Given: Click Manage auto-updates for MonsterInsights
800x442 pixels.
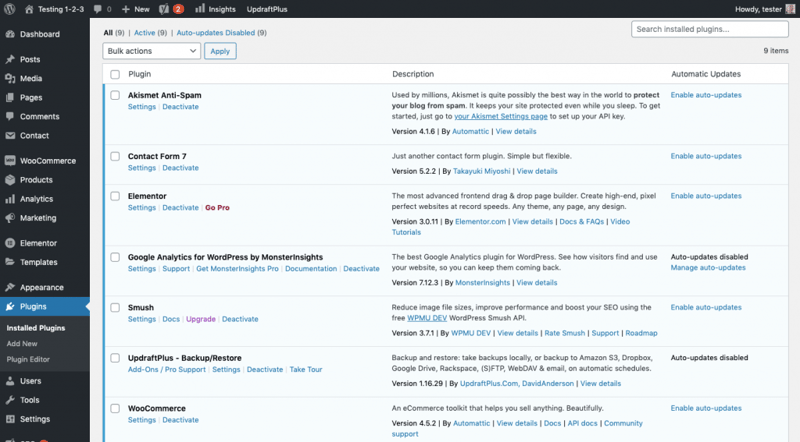Looking at the screenshot, I should [708, 267].
